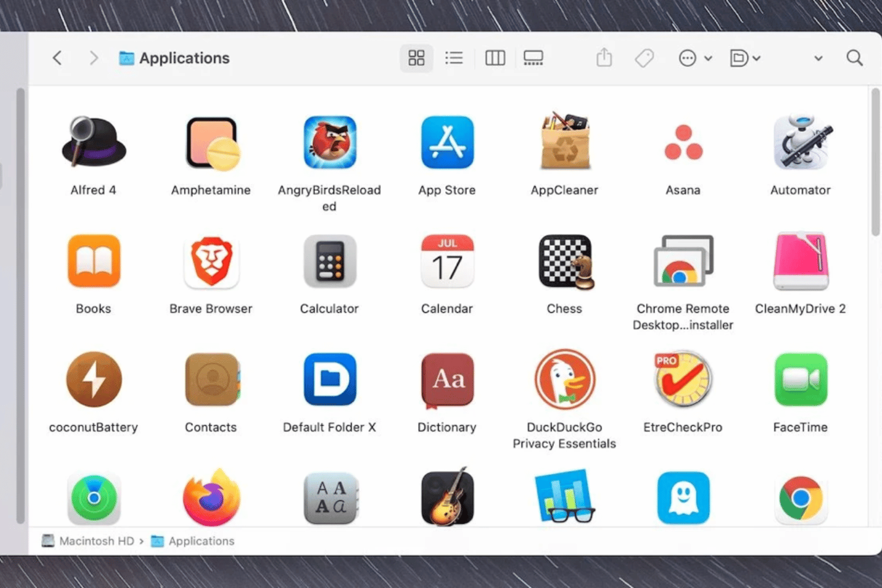882x588 pixels.
Task: Click the coconutBattery name label
Action: [93, 427]
